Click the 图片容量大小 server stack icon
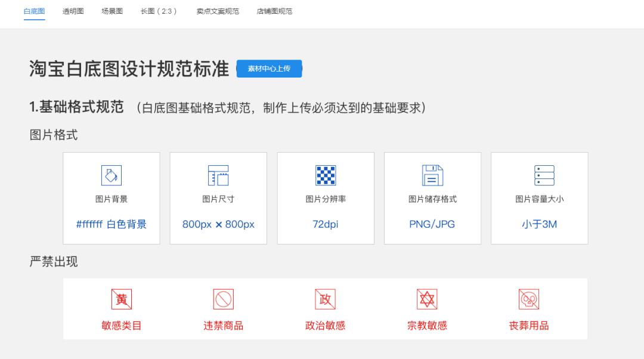 click(x=538, y=175)
